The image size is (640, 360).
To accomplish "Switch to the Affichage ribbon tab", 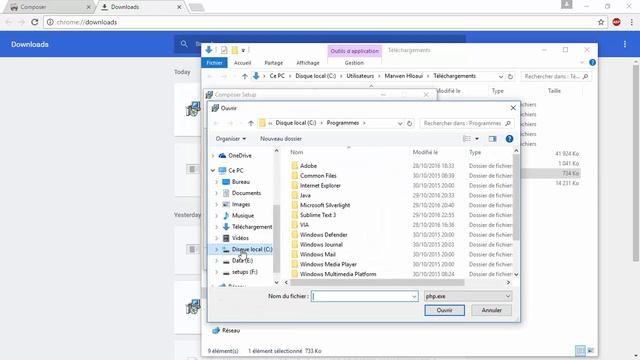I will click(x=308, y=63).
